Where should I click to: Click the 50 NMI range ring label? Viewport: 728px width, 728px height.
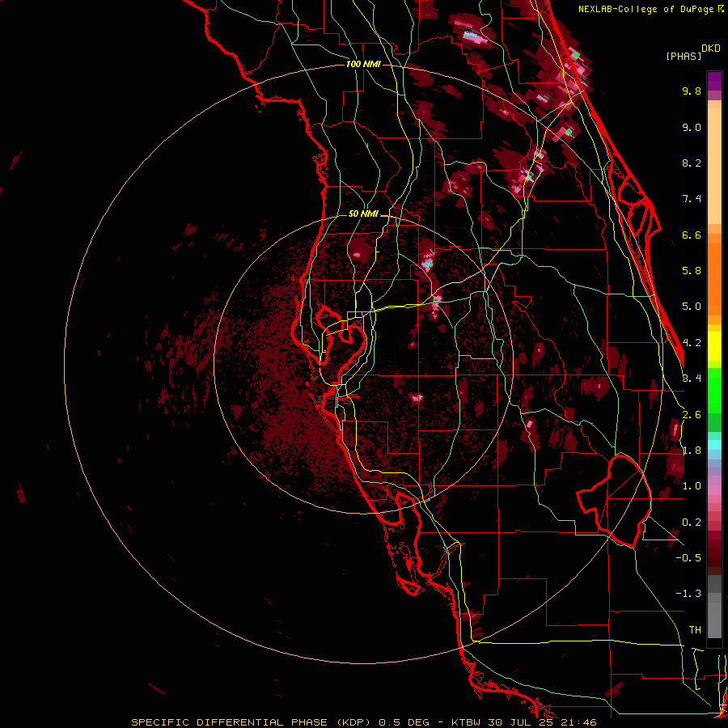(x=363, y=214)
